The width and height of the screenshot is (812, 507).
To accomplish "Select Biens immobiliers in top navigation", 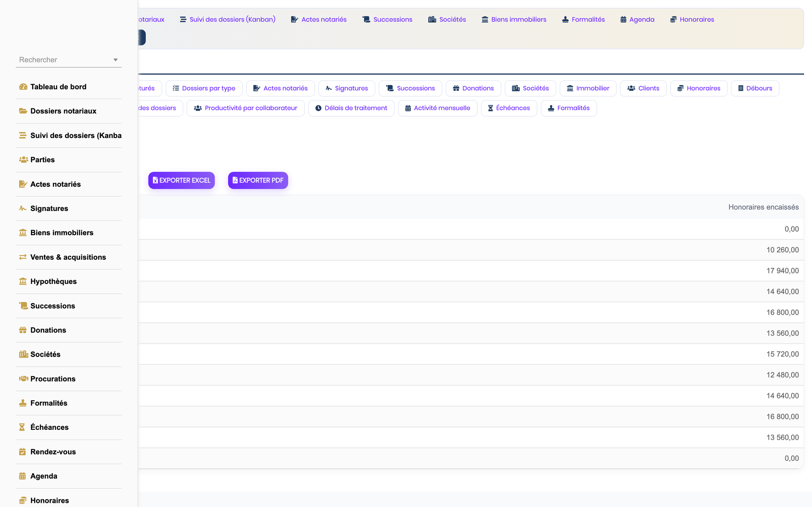I will (x=514, y=20).
